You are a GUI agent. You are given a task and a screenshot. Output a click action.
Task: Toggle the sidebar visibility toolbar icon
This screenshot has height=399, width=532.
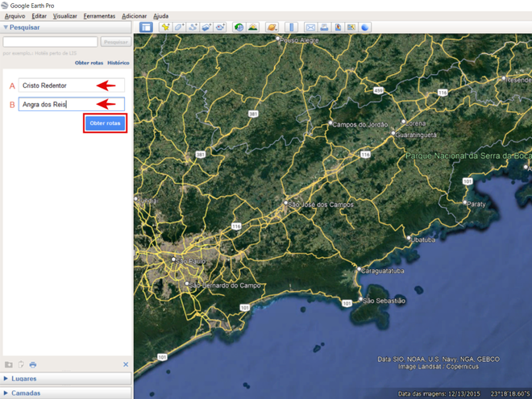[146, 27]
